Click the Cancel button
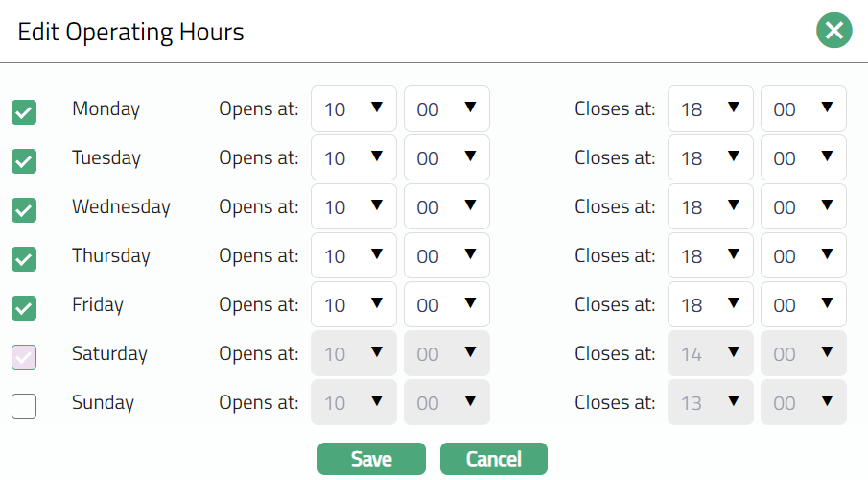Image resolution: width=868 pixels, height=480 pixels. 493,459
